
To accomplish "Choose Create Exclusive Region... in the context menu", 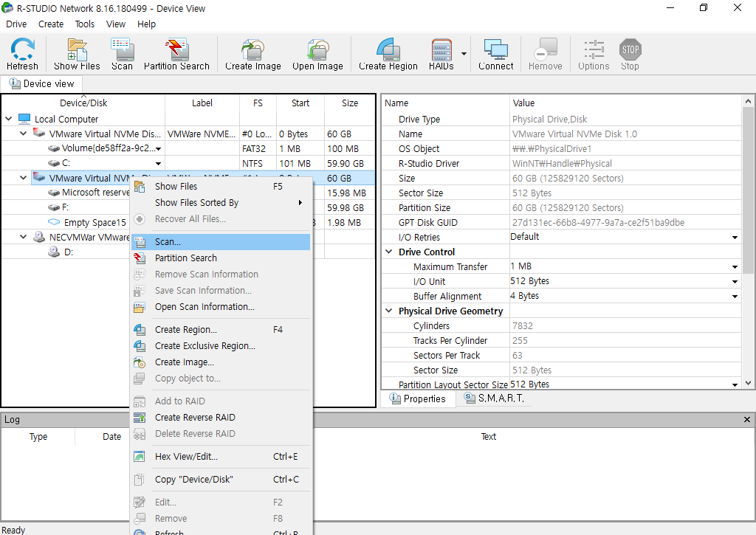I will [221, 346].
